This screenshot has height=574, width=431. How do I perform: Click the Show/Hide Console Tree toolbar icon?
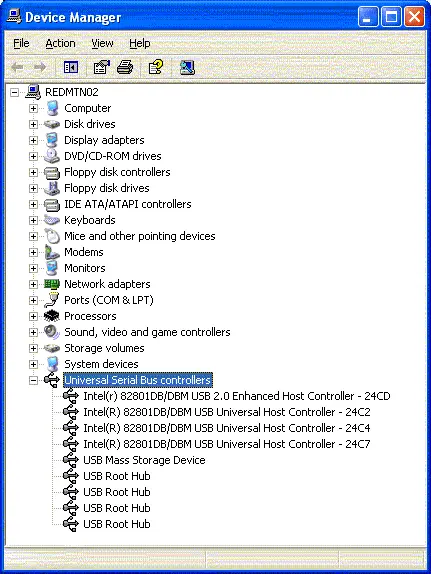[x=71, y=67]
